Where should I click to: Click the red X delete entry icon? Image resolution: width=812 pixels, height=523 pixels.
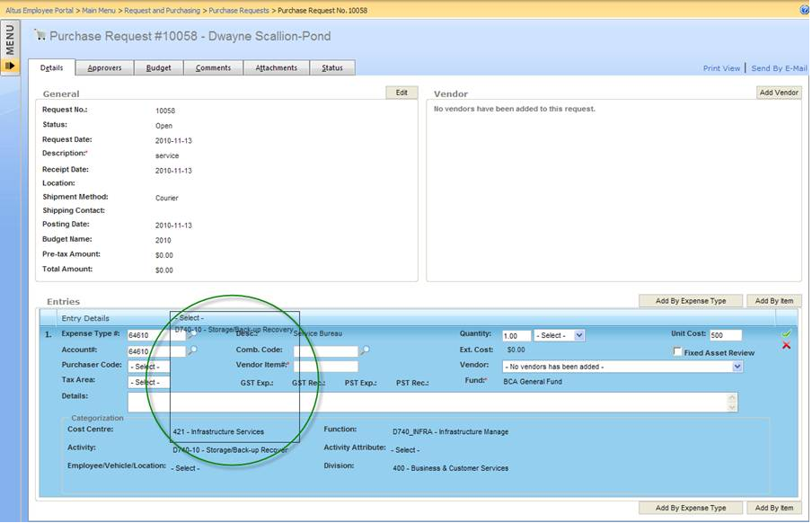click(786, 345)
